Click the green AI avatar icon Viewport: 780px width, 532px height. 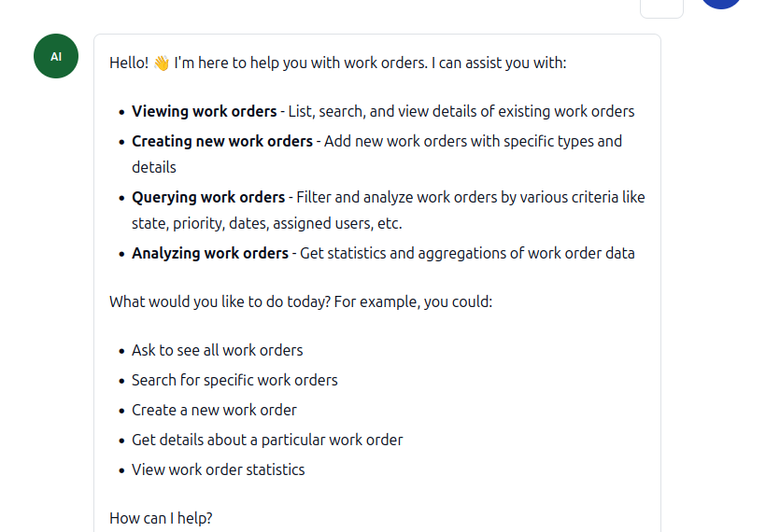coord(56,56)
